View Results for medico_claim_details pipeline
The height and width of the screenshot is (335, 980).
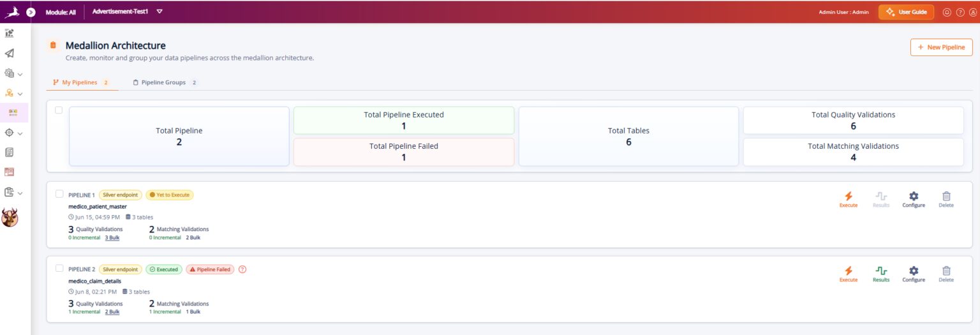[x=881, y=274]
